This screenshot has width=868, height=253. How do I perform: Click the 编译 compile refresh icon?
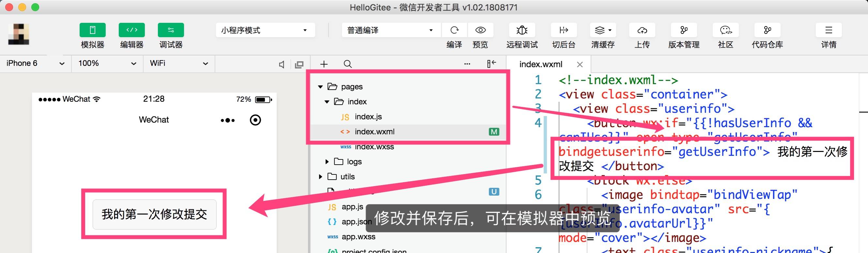454,30
